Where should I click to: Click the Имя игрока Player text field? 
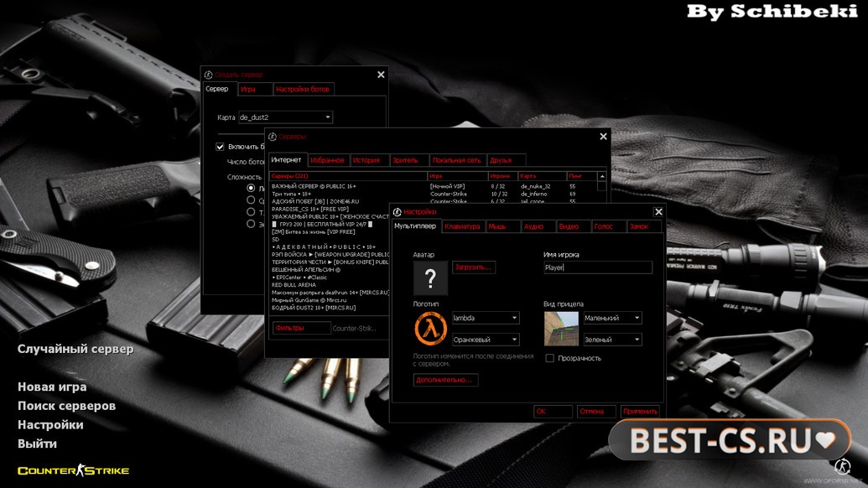click(598, 267)
